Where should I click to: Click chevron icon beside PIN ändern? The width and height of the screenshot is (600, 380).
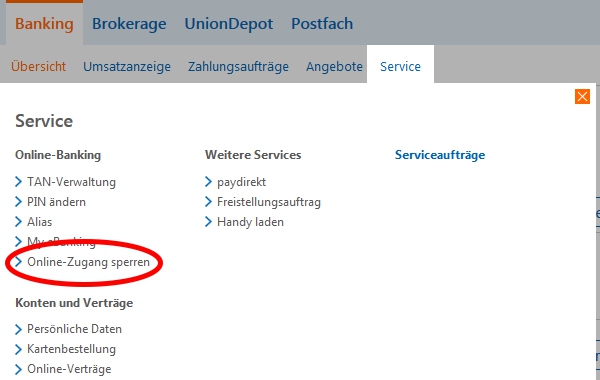[x=18, y=202]
